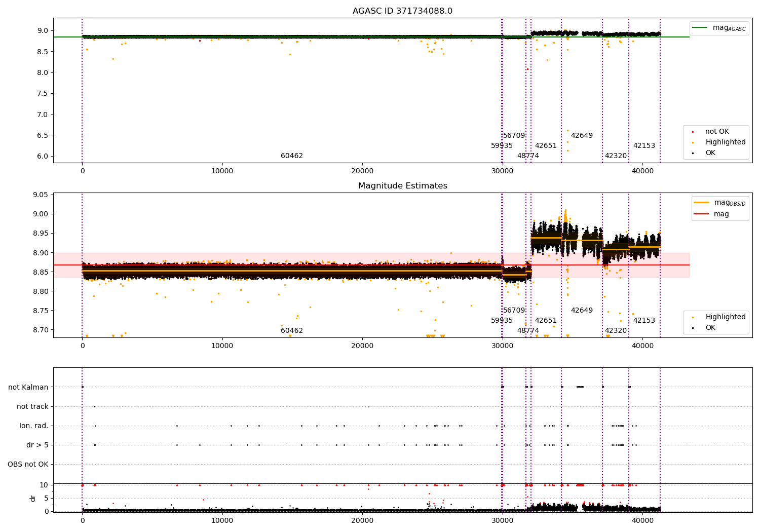Click the "not Kalman" axis label

click(x=28, y=387)
